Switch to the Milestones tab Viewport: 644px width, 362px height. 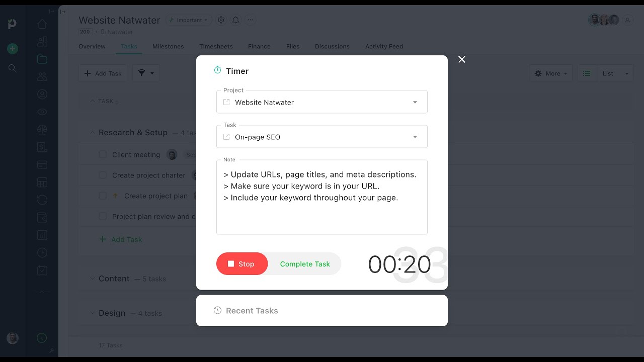168,46
